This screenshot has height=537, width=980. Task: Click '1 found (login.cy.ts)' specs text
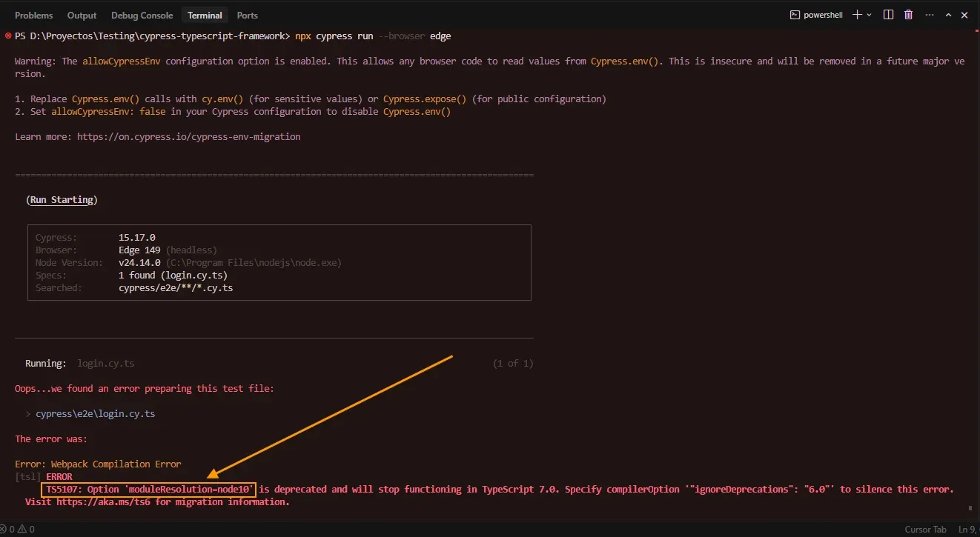(x=173, y=276)
